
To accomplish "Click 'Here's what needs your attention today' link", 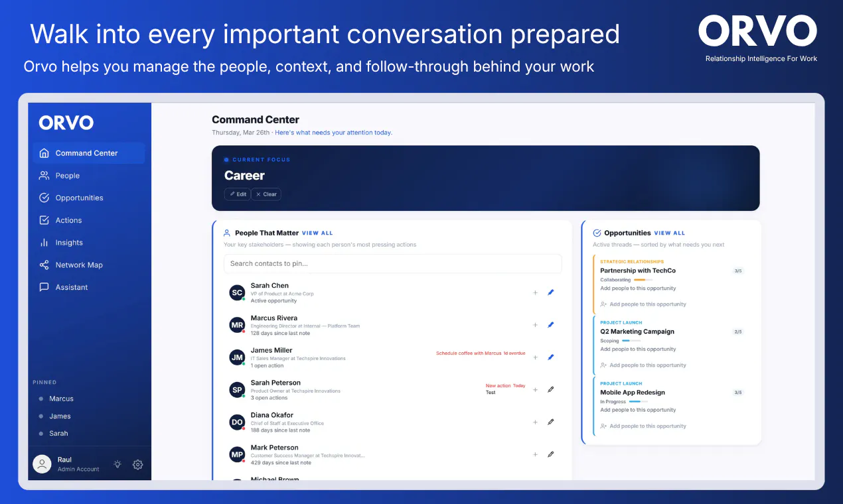I will pos(333,133).
